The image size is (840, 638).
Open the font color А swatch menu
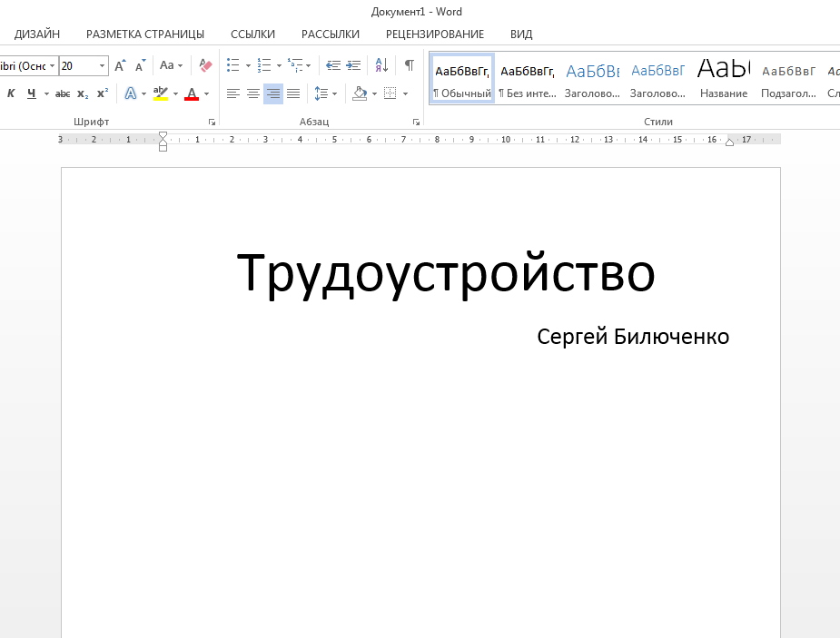193,93
